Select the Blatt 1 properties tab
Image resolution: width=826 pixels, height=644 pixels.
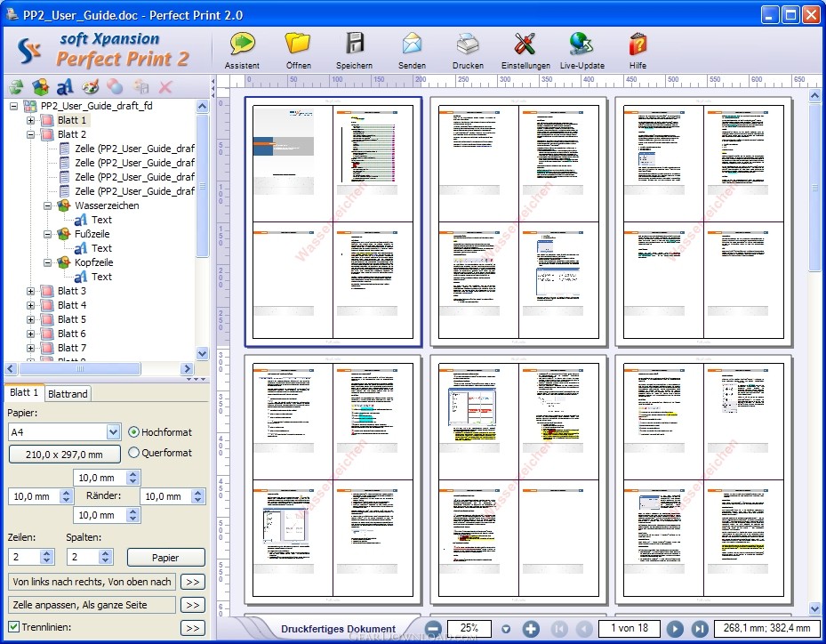[24, 392]
